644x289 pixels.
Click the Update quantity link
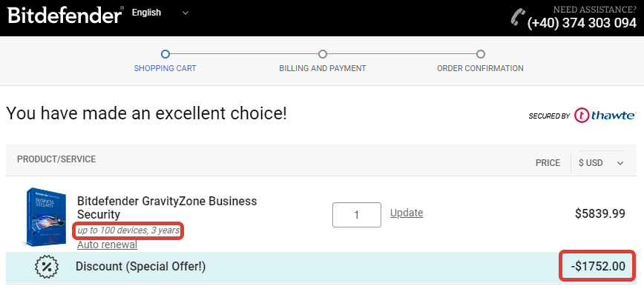(407, 213)
